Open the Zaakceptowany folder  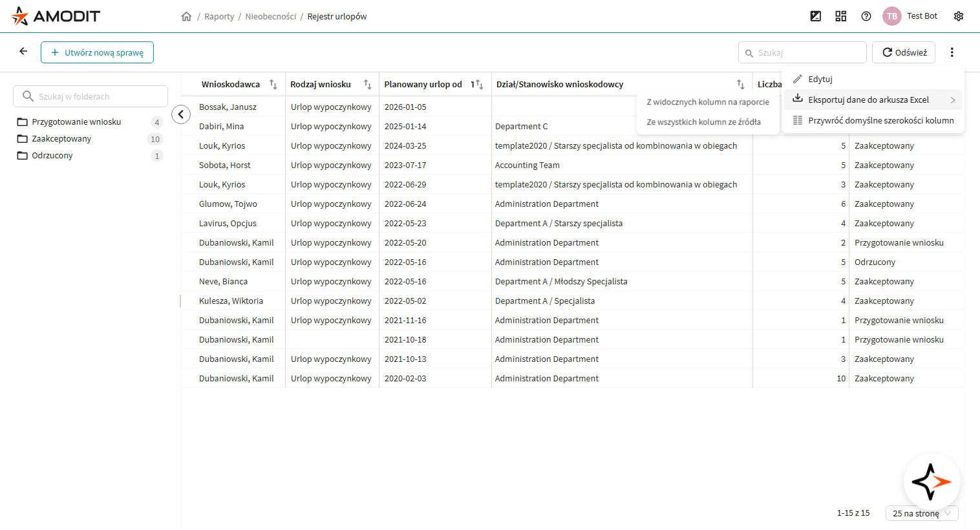tap(61, 139)
